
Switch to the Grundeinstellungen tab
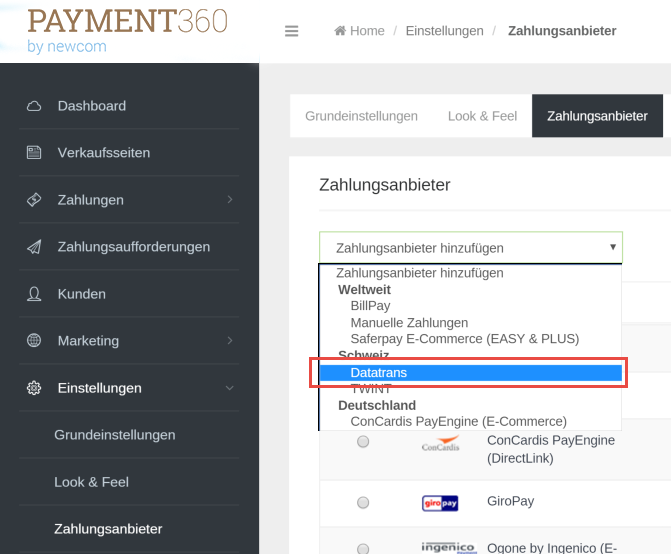tap(361, 116)
